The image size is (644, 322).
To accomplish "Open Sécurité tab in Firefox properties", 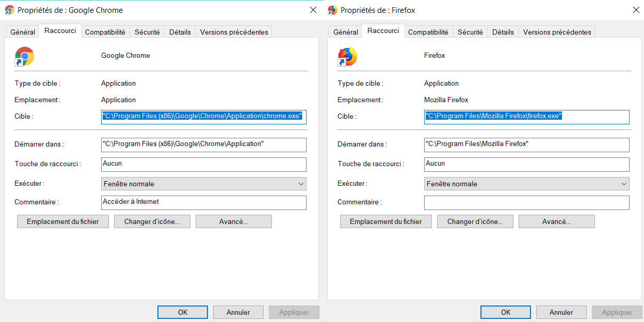I will pos(470,32).
